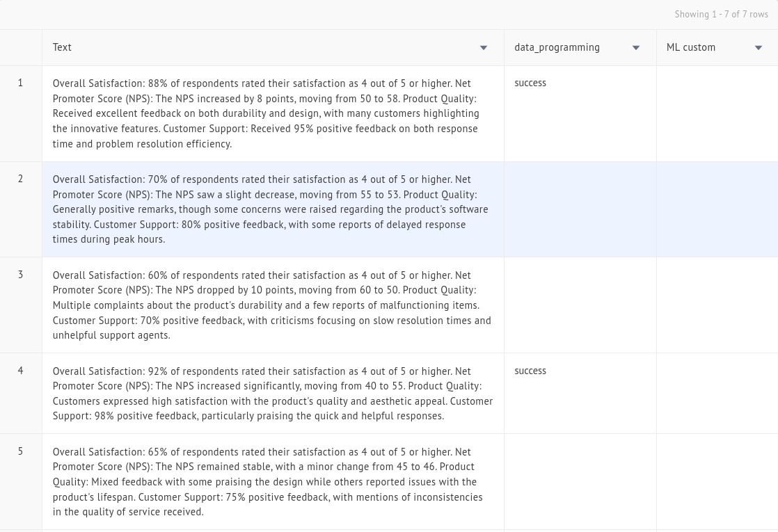The image size is (778, 532).
Task: Click the text beginning 'Overall Satisfaction: 60%'
Action: click(272, 305)
